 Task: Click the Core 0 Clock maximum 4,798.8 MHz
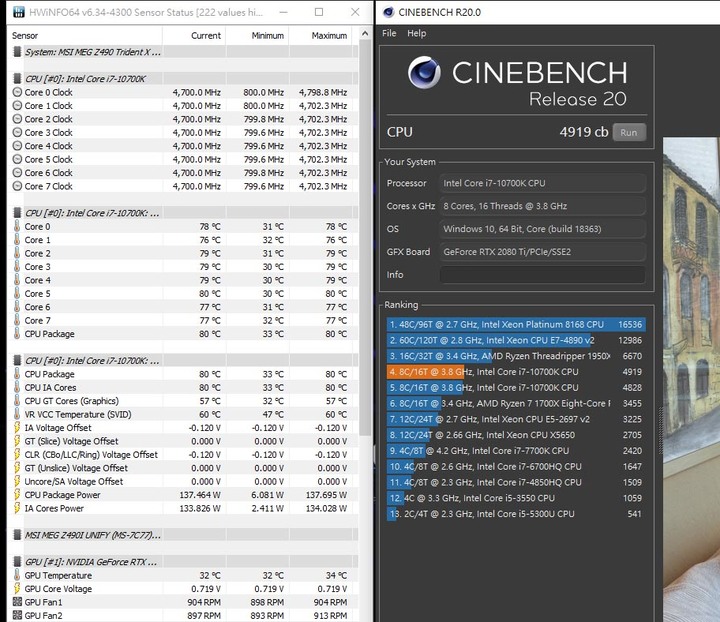click(323, 92)
